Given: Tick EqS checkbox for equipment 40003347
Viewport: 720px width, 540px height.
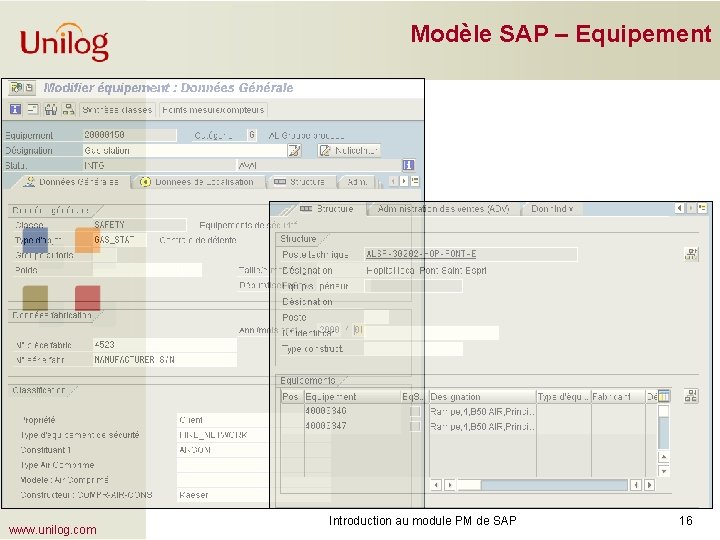Looking at the screenshot, I should [x=415, y=427].
